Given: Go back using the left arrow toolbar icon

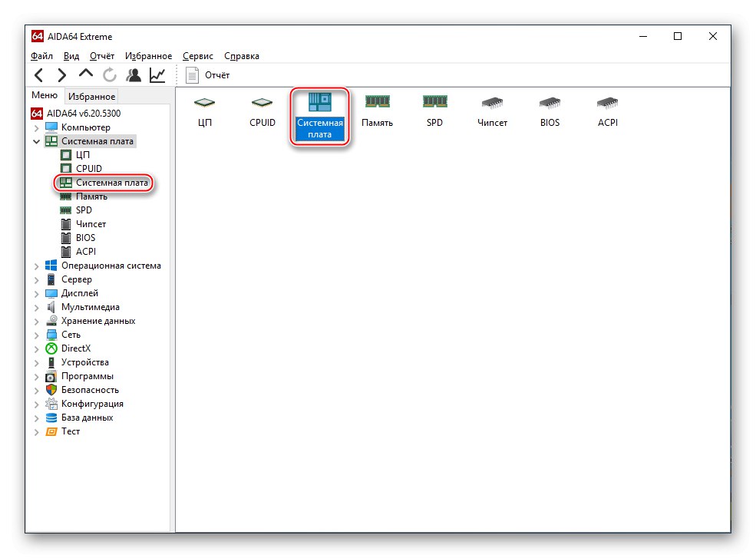Looking at the screenshot, I should click(39, 75).
